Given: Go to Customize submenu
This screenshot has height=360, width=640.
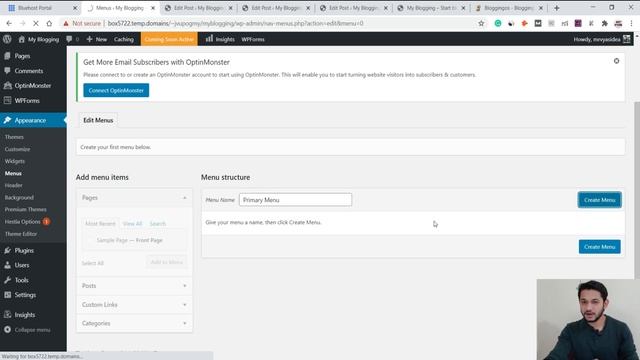Looking at the screenshot, I should click(18, 149).
